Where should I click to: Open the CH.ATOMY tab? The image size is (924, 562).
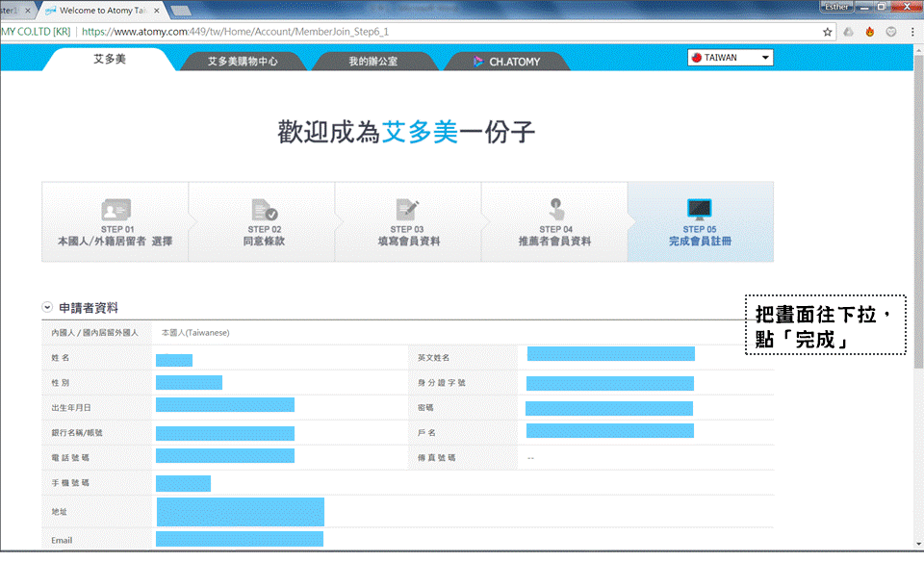click(507, 62)
